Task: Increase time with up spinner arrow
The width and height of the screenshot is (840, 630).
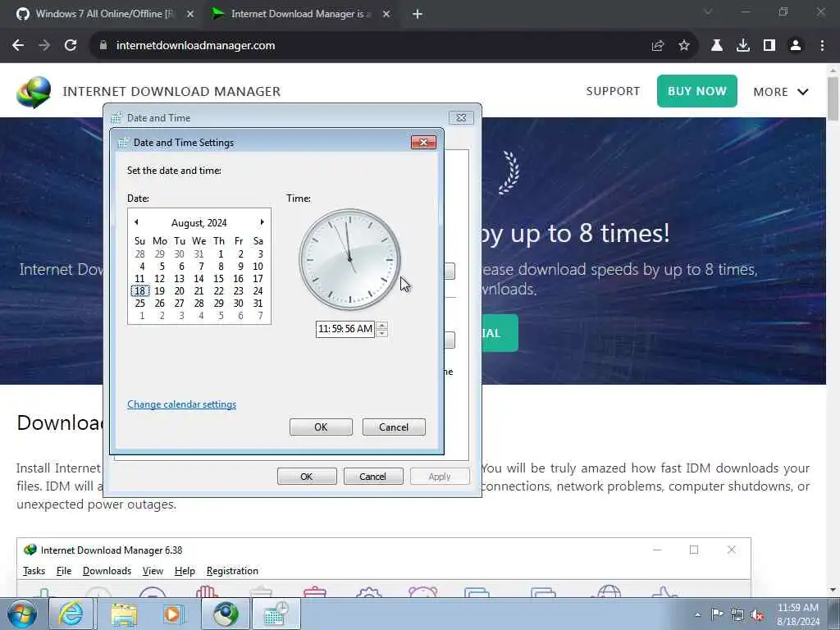Action: point(382,325)
